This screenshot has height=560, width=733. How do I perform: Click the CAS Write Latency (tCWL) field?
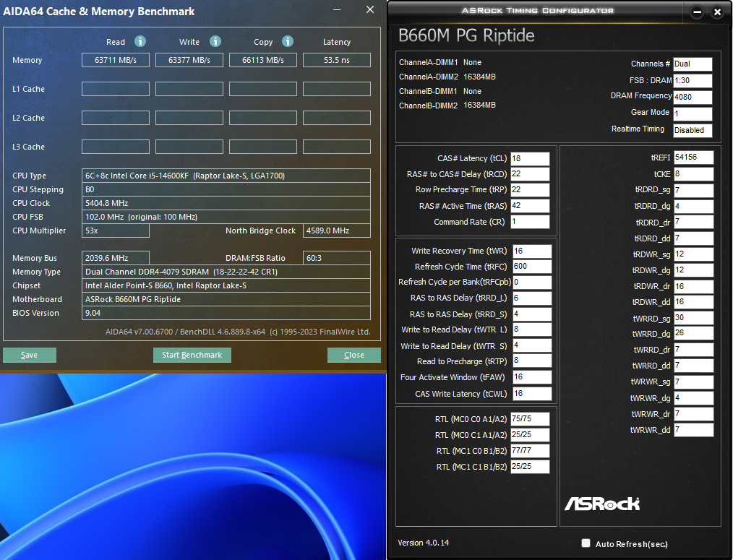(532, 394)
